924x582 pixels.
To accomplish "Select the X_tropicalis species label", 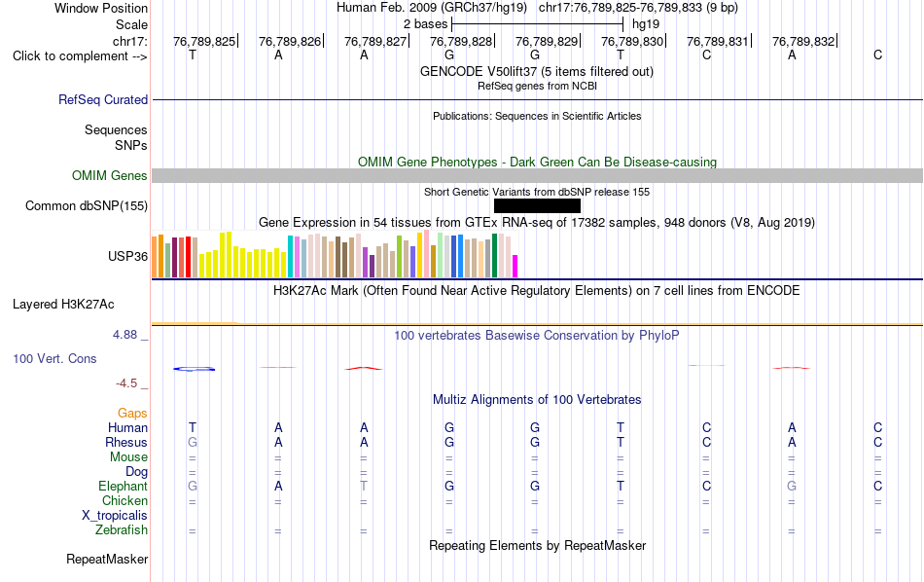I will tap(115, 516).
